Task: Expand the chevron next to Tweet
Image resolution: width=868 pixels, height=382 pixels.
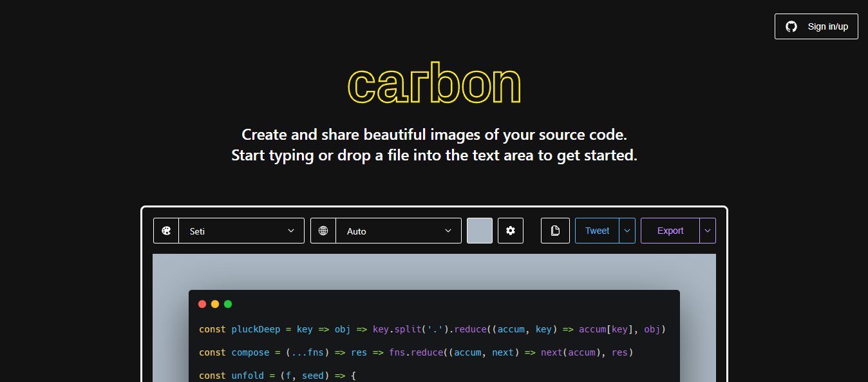Action: (627, 231)
